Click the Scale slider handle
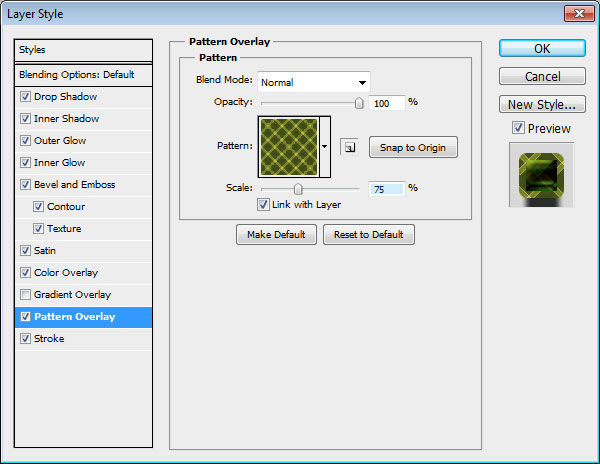The width and height of the screenshot is (600, 464). [297, 188]
